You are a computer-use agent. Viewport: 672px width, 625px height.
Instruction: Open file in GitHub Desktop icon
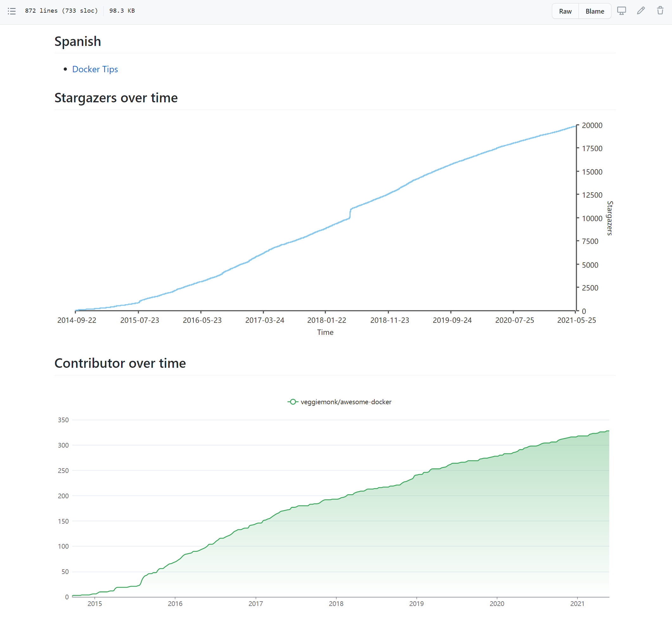[x=621, y=11]
